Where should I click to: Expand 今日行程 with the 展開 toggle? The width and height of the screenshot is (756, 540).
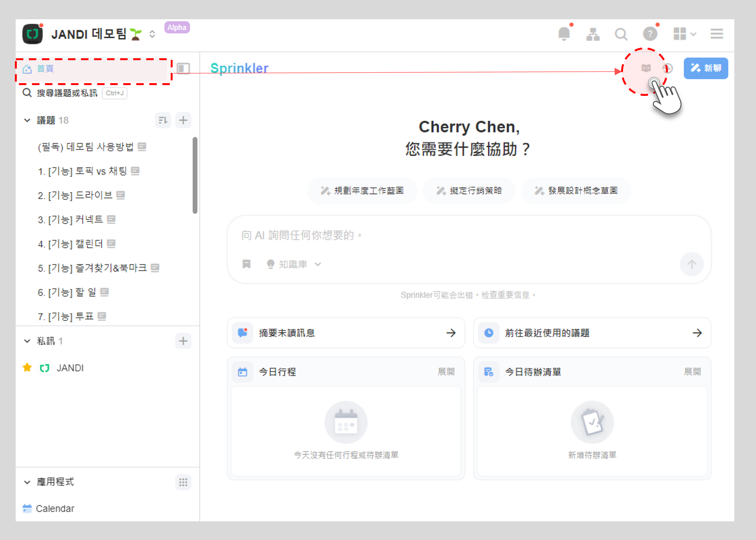click(x=446, y=372)
